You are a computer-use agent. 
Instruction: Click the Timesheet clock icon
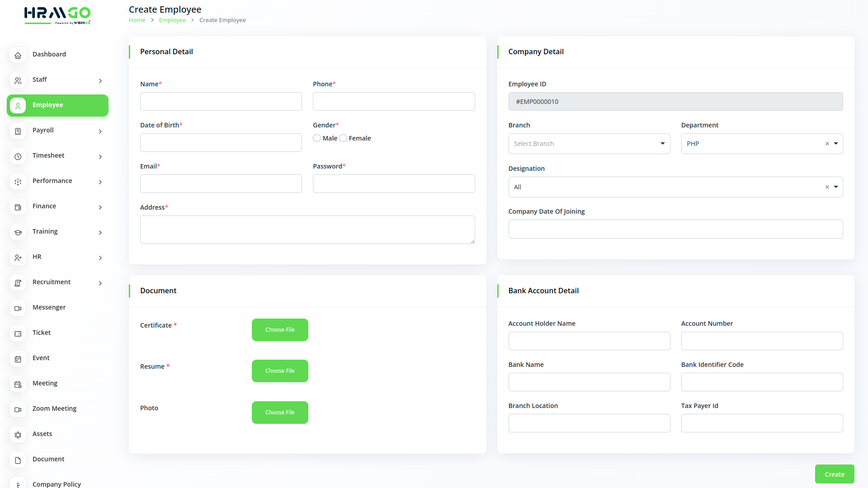pyautogui.click(x=18, y=156)
